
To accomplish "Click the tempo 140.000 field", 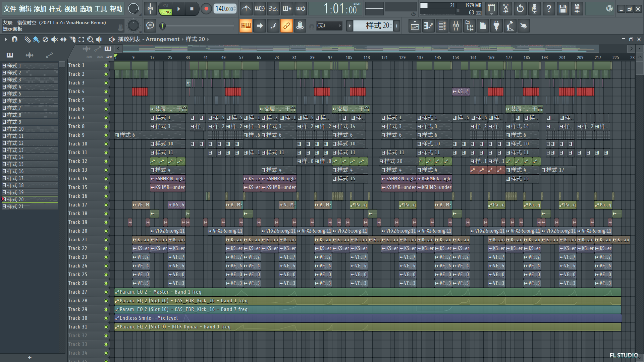I will [225, 9].
